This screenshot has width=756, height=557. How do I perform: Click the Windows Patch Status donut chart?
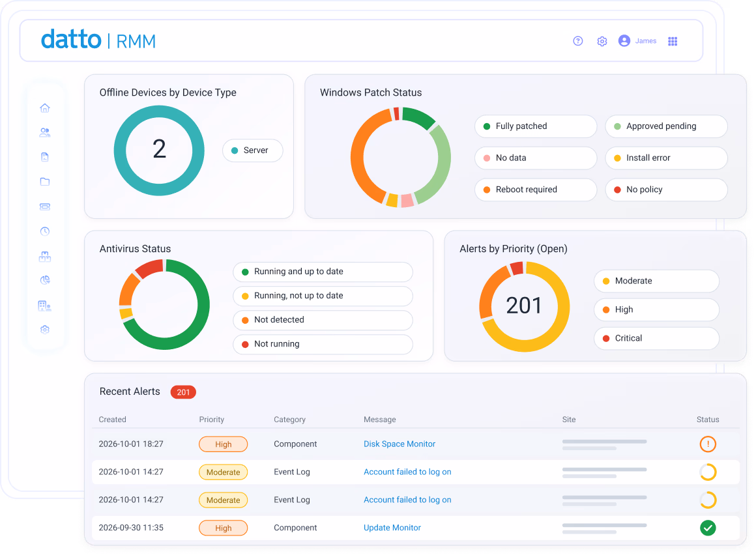(x=401, y=158)
